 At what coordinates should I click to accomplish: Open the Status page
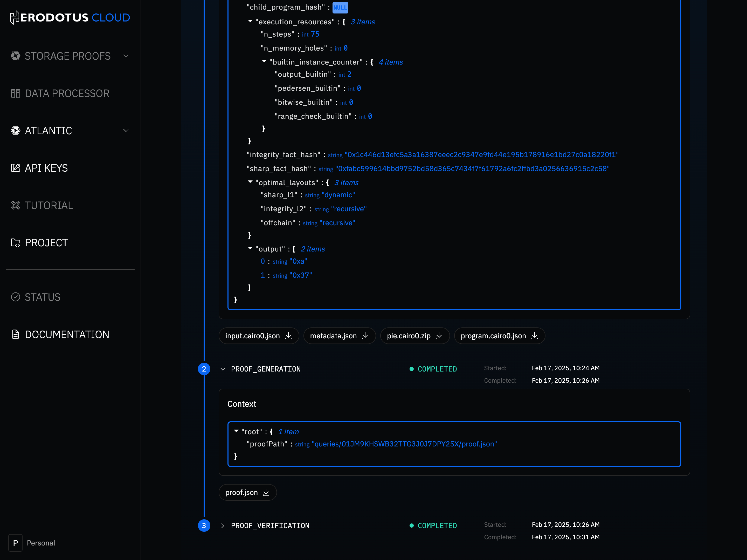pos(43,297)
